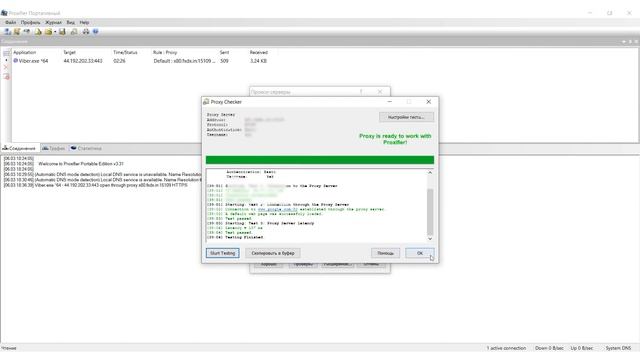Click the binoculars toolbar icon
640x360 pixels.
86,31
